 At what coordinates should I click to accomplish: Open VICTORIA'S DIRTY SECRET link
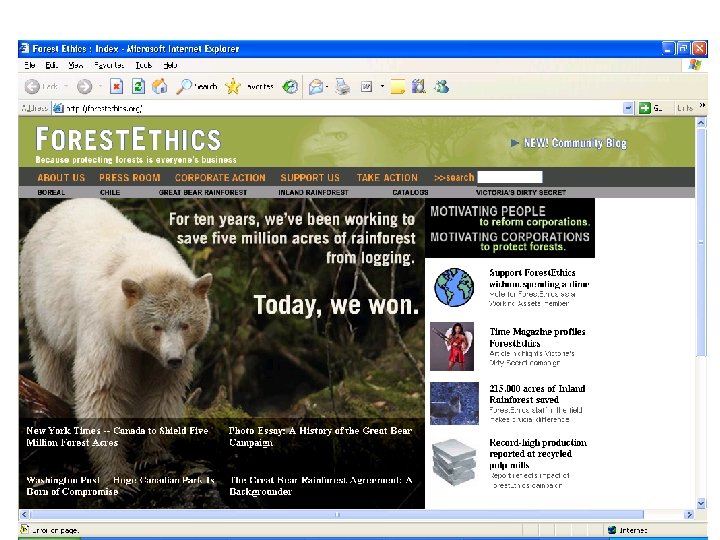point(521,192)
